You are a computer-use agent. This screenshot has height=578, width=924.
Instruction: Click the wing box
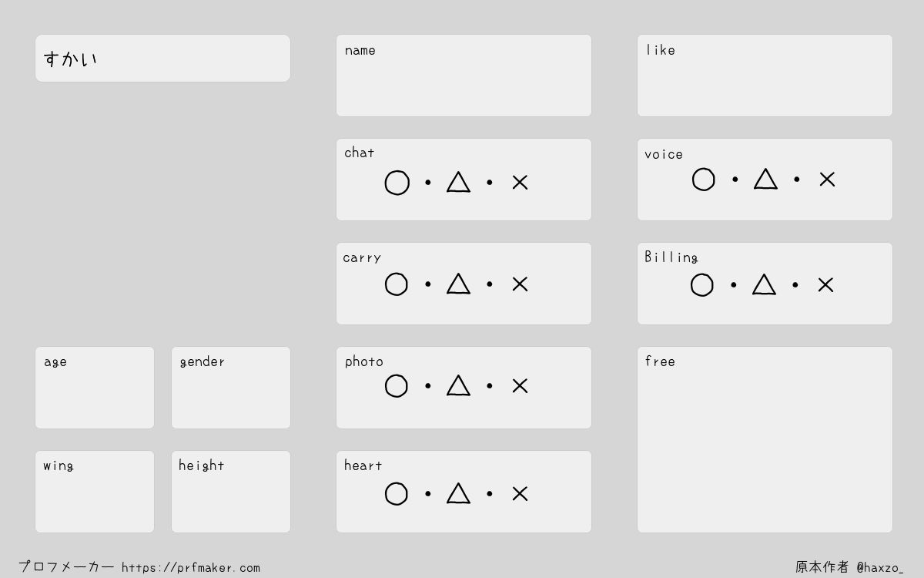click(95, 492)
